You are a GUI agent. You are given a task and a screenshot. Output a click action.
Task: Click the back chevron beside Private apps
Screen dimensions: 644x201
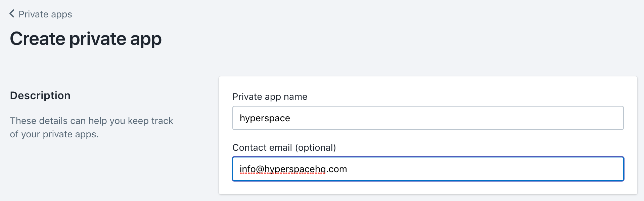[12, 14]
